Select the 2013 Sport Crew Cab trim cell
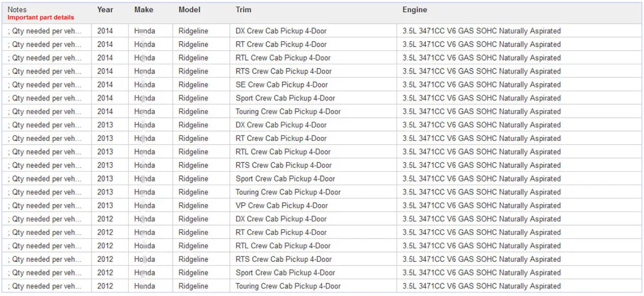 pos(313,179)
